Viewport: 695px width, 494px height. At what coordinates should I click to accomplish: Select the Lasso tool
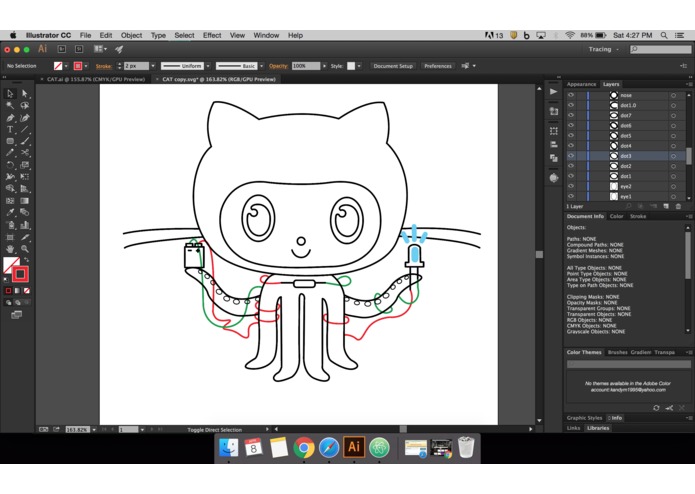25,105
